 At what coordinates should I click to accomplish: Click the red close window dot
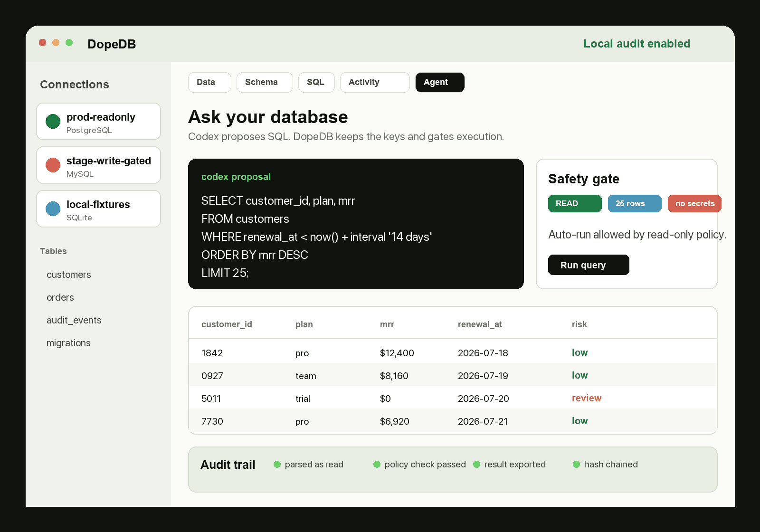pyautogui.click(x=42, y=43)
